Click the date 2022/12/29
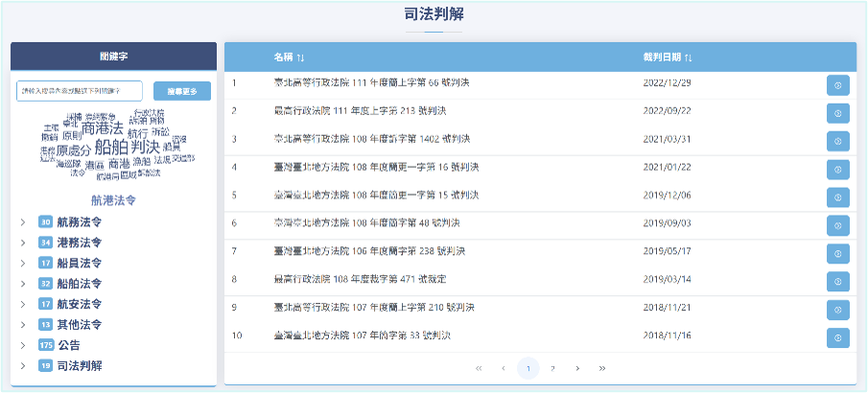 [668, 82]
